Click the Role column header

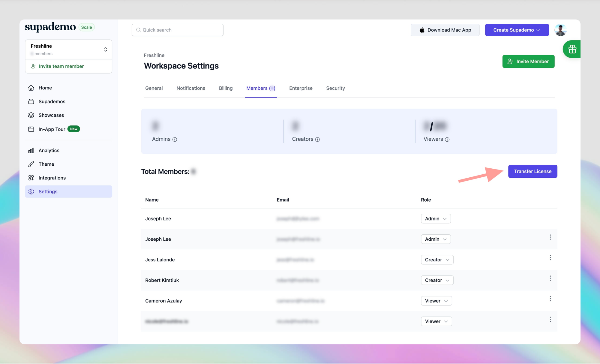426,200
